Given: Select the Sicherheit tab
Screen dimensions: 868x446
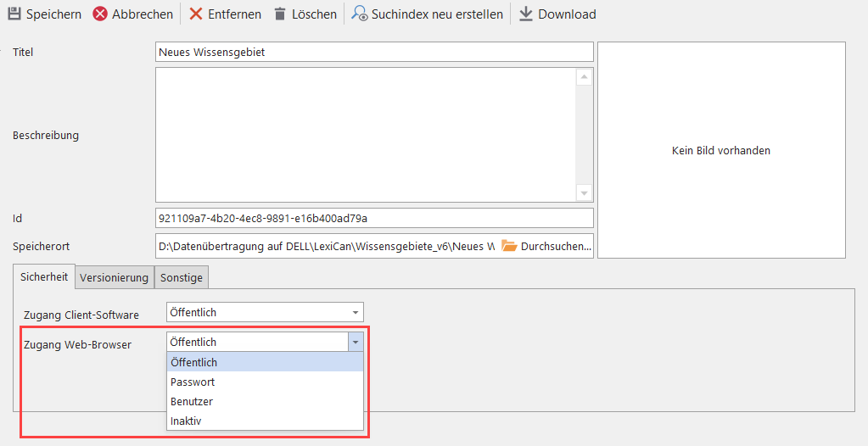Looking at the screenshot, I should click(x=43, y=276).
